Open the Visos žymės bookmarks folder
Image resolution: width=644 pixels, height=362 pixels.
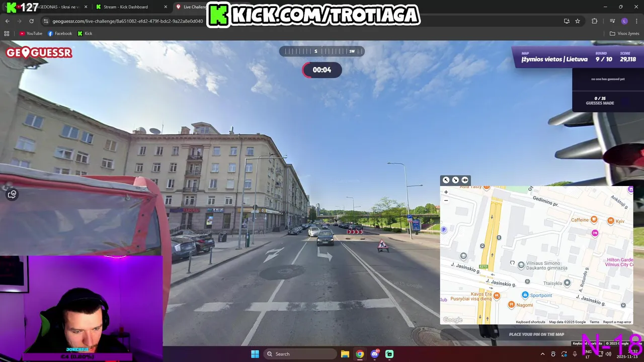pos(624,34)
